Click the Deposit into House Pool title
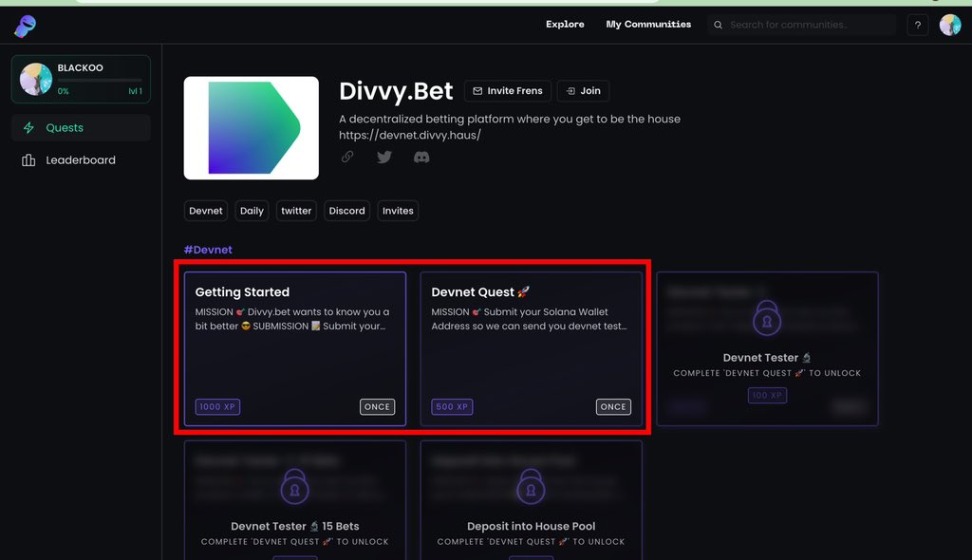972x560 pixels. click(x=531, y=526)
